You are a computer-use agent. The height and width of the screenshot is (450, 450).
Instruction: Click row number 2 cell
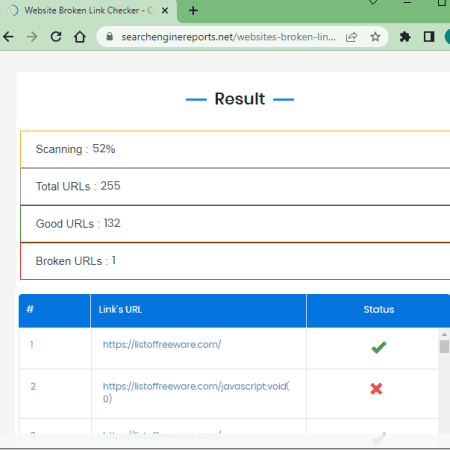[x=55, y=394]
